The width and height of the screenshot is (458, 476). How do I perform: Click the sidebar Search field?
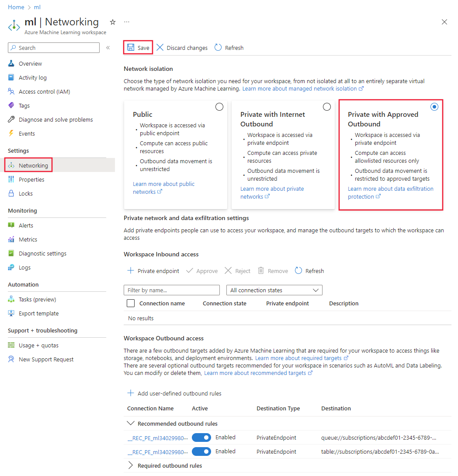click(x=54, y=48)
